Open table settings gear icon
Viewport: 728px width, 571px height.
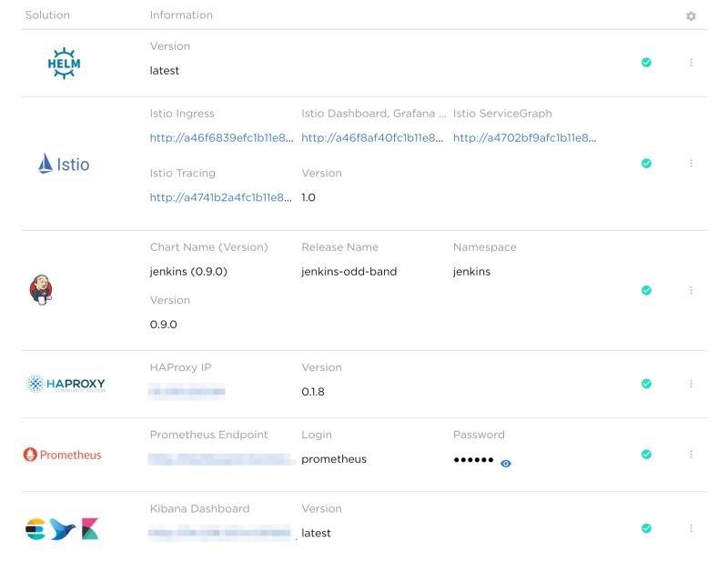691,16
